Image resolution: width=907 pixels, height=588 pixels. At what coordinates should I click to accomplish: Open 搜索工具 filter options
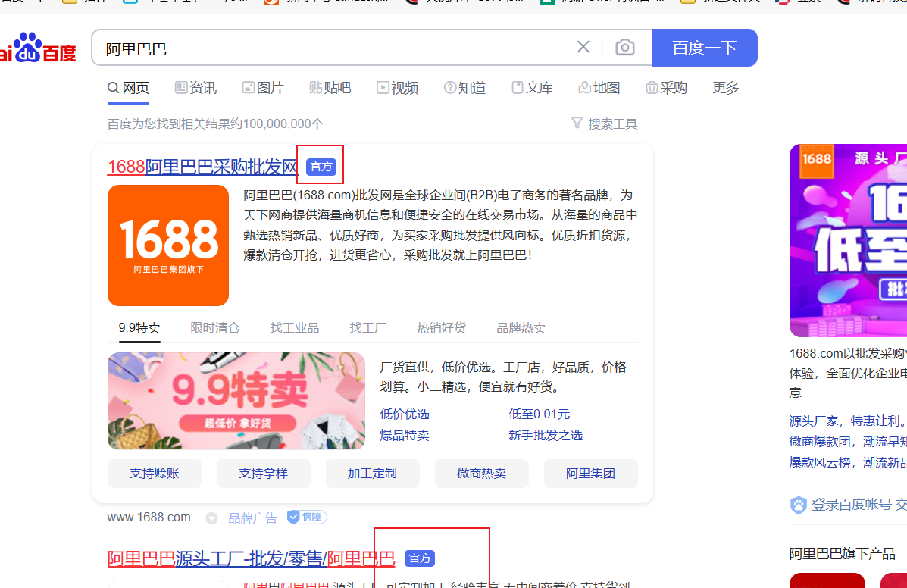[605, 124]
